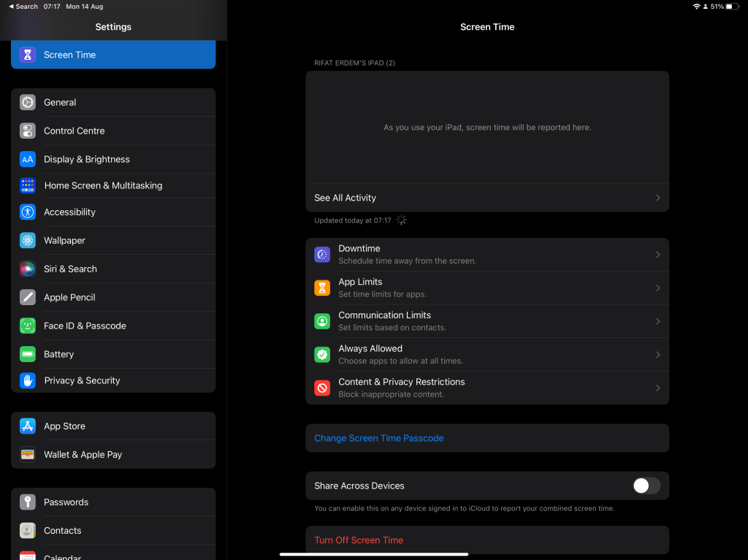This screenshot has height=560, width=748.
Task: Tap the orange App Limits hourglass icon
Action: (x=322, y=288)
